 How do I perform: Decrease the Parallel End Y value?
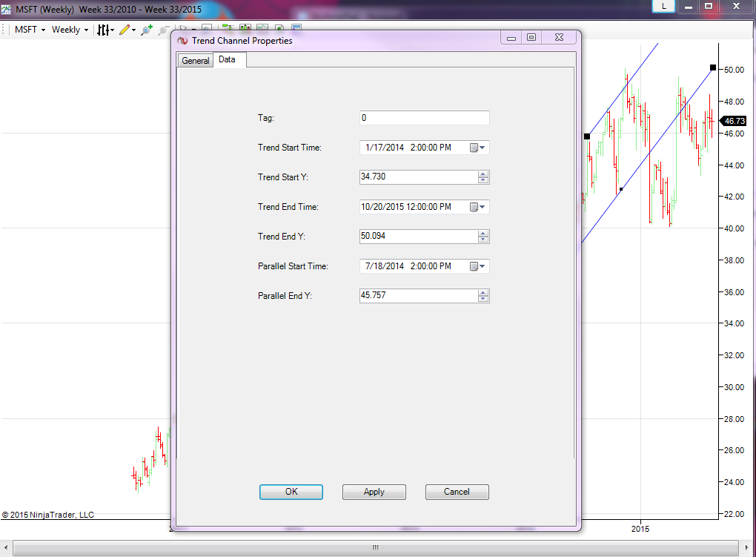coord(483,299)
